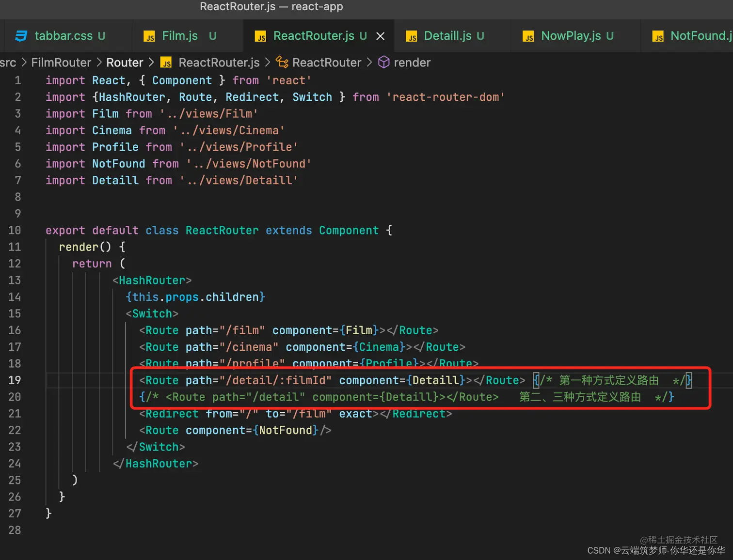Image resolution: width=733 pixels, height=560 pixels.
Task: Click '../views/Cinema' import path
Action: pos(229,130)
